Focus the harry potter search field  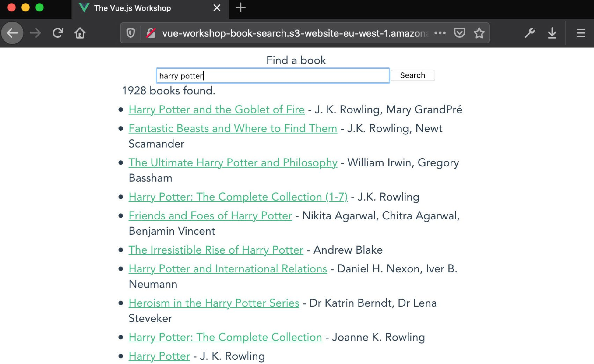273,76
